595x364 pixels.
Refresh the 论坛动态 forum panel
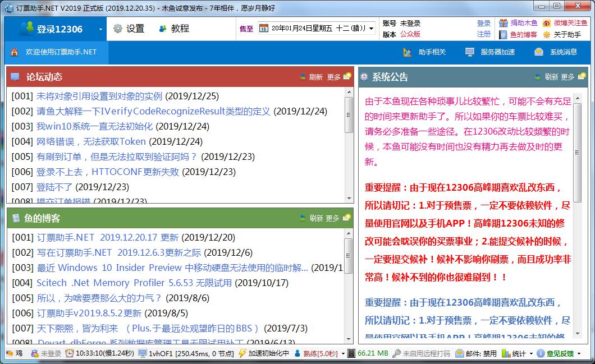[x=312, y=77]
